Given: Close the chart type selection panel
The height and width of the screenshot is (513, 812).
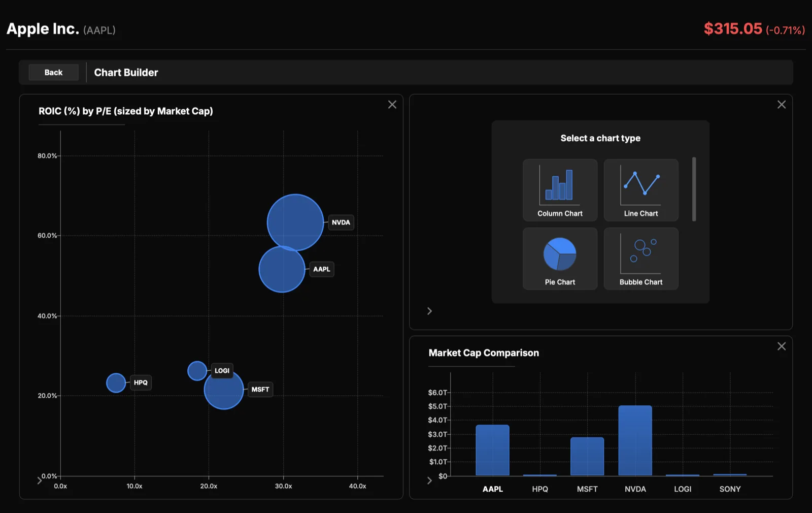Looking at the screenshot, I should coord(782,105).
